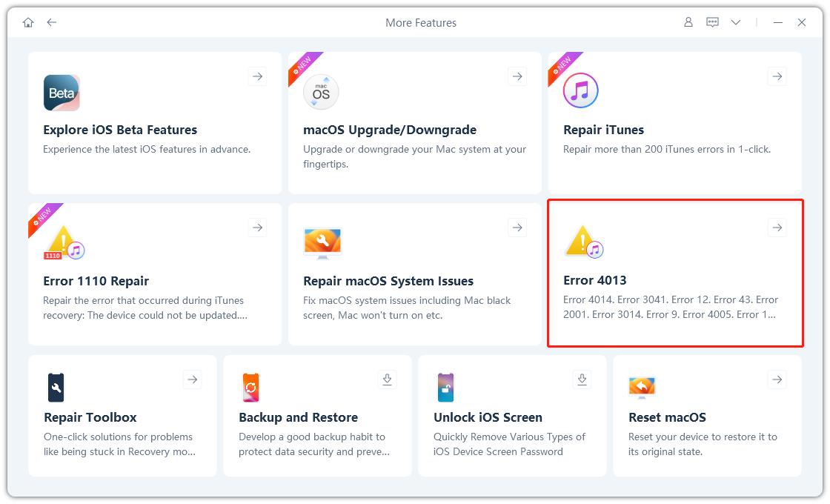830x504 pixels.
Task: Open the Error 4013 card arrow
Action: point(777,228)
